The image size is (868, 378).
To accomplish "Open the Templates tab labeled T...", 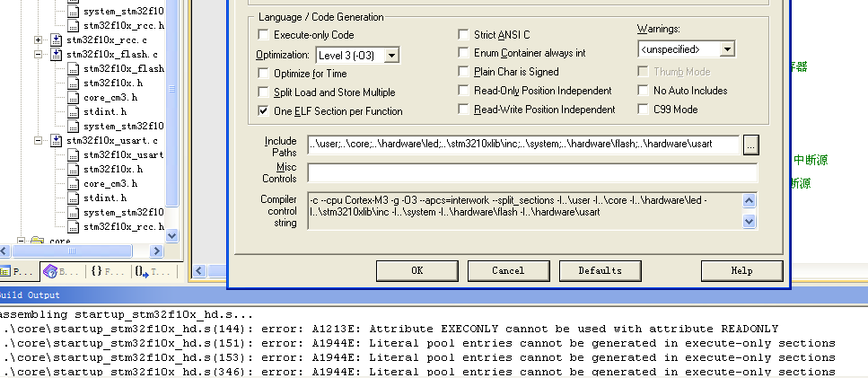I will click(153, 271).
